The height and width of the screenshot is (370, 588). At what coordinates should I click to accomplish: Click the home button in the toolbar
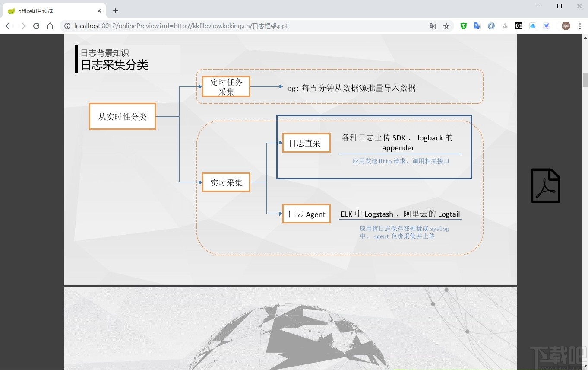tap(50, 26)
